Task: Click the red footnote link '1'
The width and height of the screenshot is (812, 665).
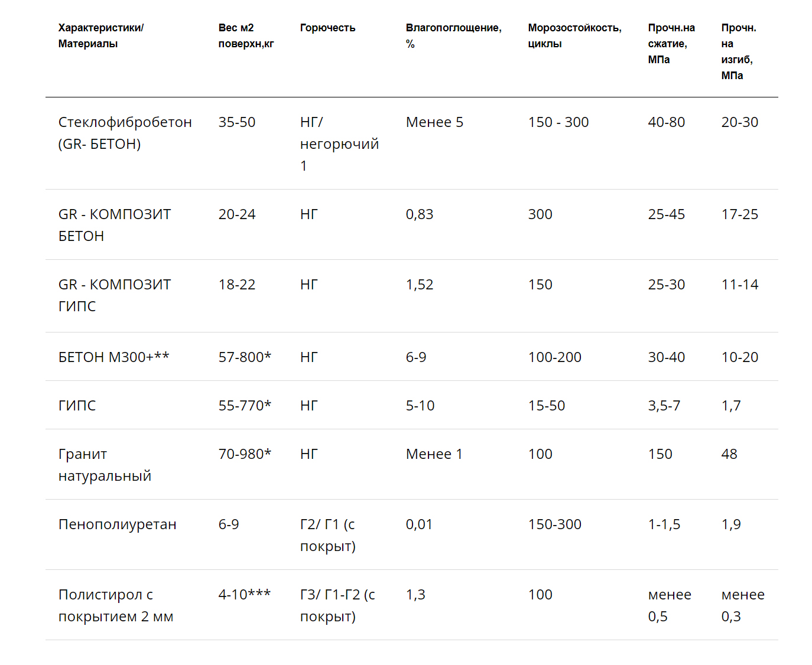Action: 304,166
